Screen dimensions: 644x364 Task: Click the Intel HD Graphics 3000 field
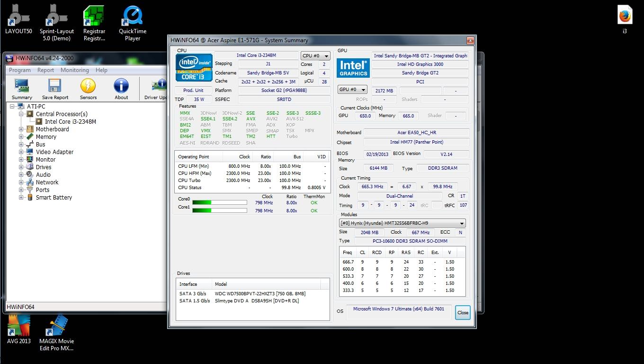420,64
